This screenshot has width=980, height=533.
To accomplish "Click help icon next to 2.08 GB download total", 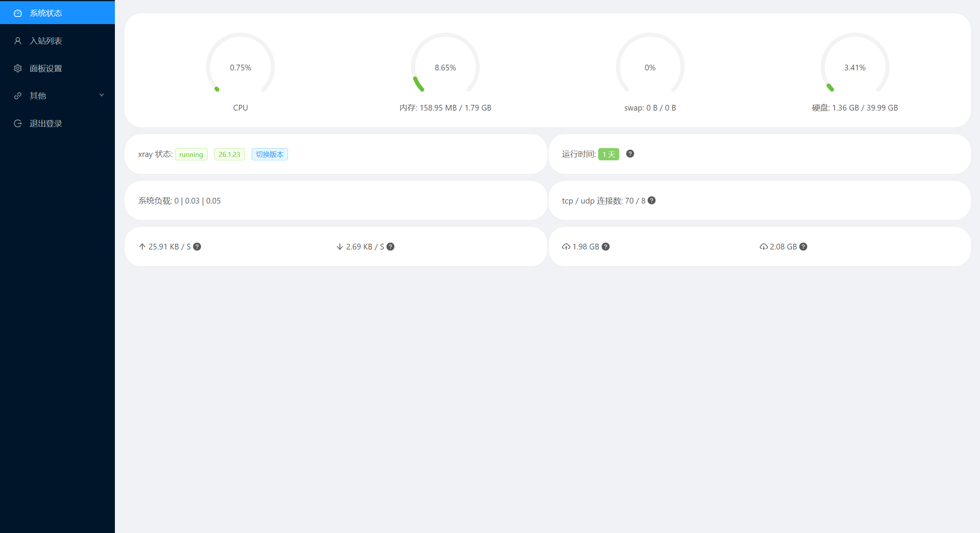I will point(803,247).
